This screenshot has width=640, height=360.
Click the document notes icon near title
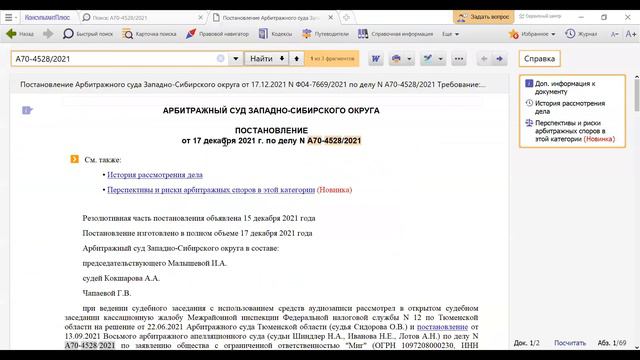point(27,110)
